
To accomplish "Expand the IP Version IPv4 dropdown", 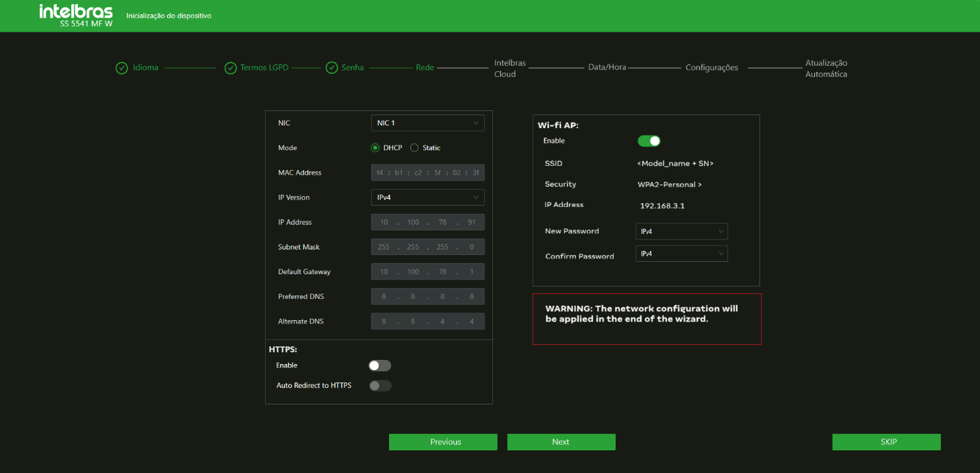I will point(428,197).
